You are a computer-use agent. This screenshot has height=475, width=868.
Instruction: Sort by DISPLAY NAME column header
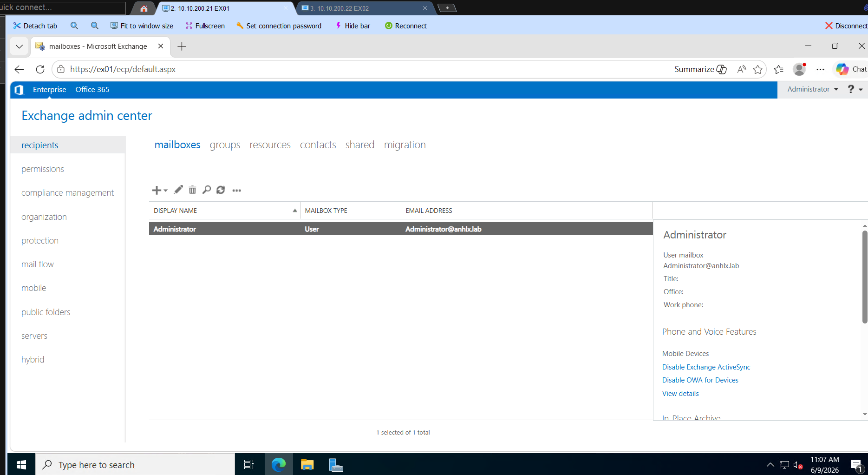[225, 211]
